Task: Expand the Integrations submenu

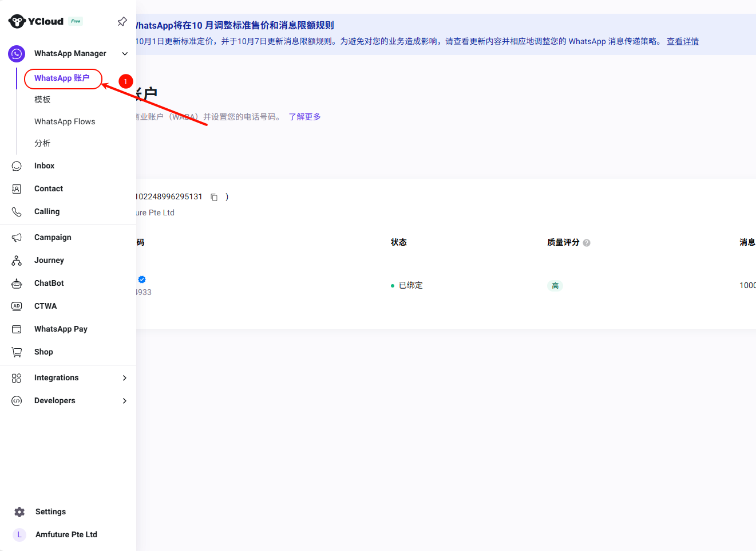Action: [x=125, y=378]
